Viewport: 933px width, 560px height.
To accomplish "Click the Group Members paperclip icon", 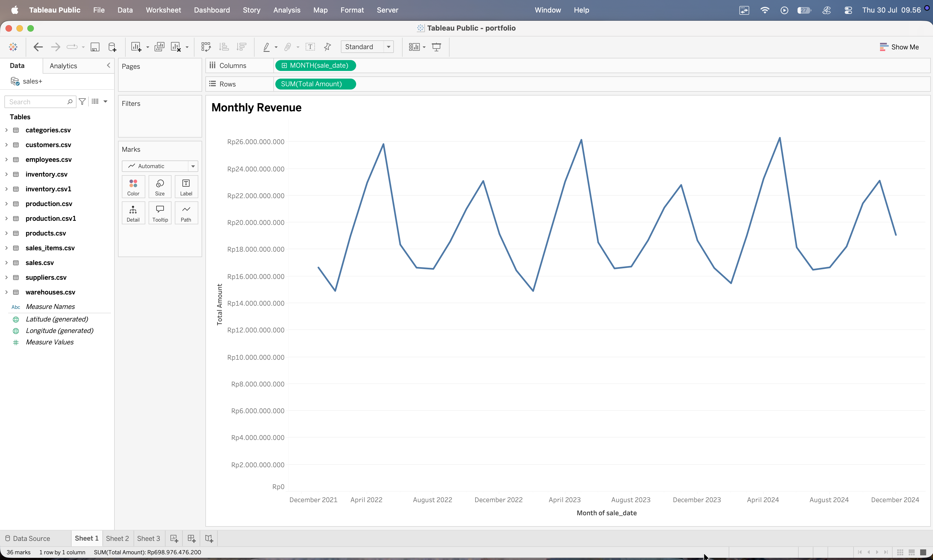I will click(288, 47).
